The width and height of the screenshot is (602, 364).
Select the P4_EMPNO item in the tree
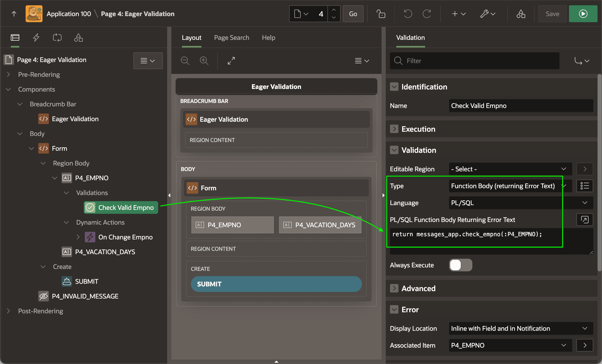(x=91, y=178)
